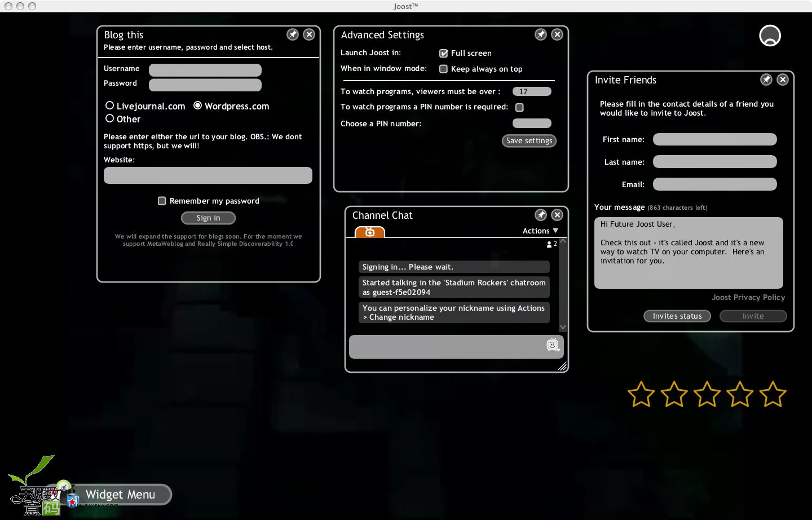Close the Channel Chat widget
Image resolution: width=812 pixels, height=520 pixels.
click(x=557, y=215)
